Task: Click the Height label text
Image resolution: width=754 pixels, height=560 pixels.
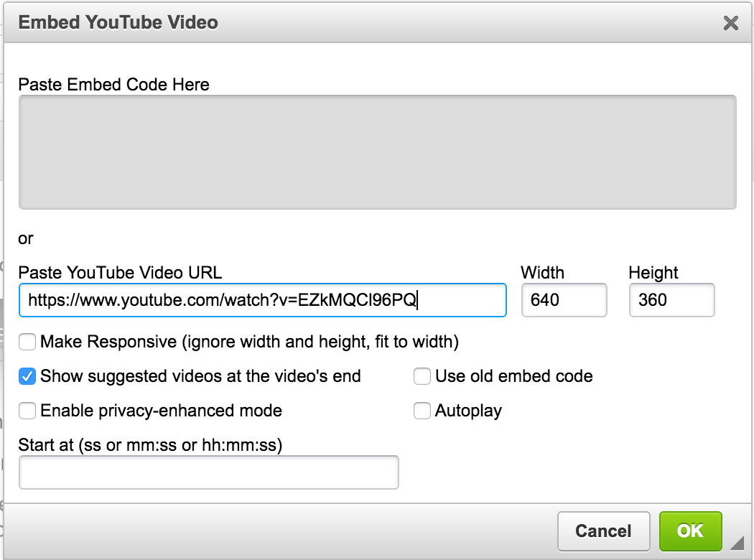Action: tap(653, 273)
